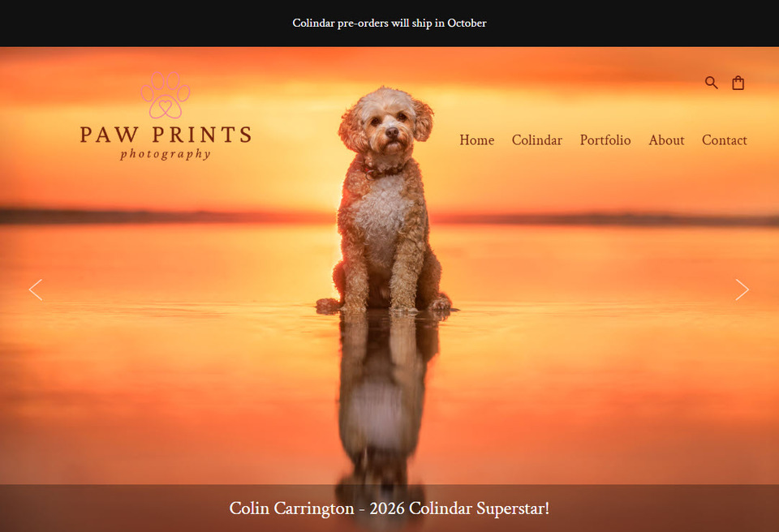Open the About page link
Screen dimensions: 779x532
tap(666, 140)
